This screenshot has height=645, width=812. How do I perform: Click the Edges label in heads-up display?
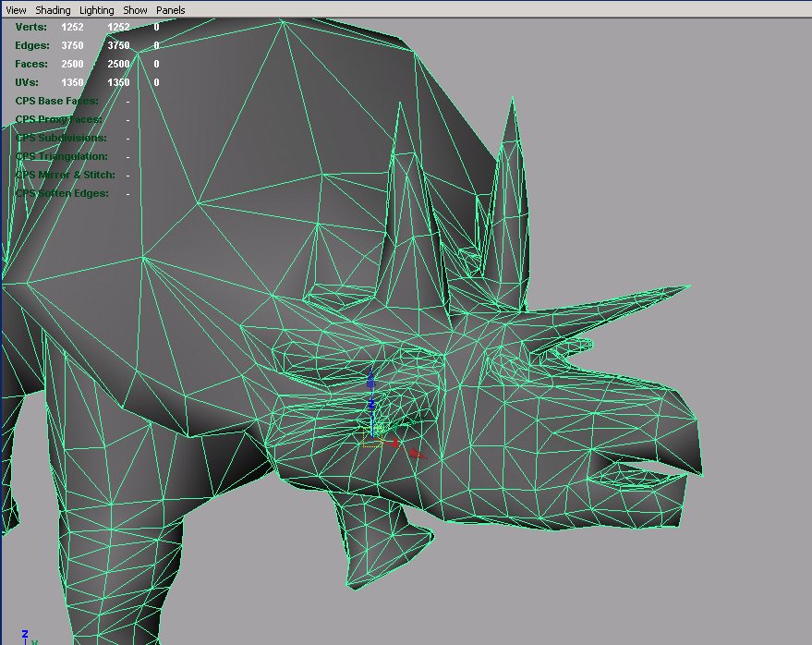tap(32, 46)
